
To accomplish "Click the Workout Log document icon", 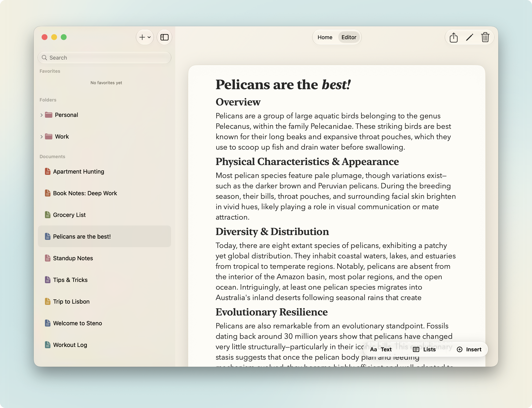I will pos(48,345).
